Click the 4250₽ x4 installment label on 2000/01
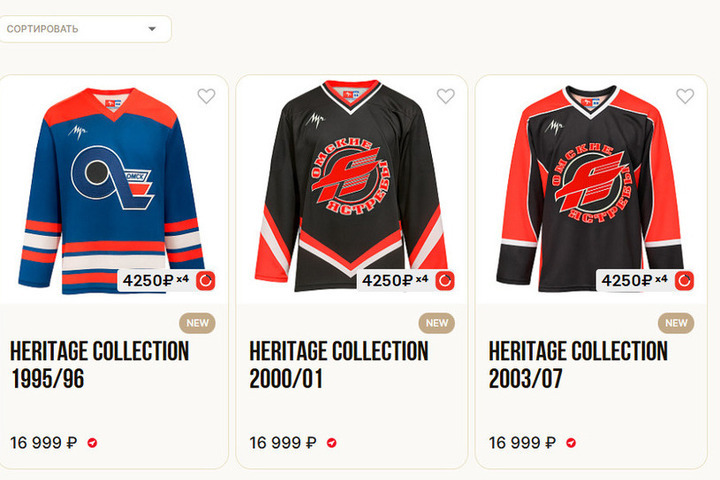The width and height of the screenshot is (720, 480). point(395,280)
